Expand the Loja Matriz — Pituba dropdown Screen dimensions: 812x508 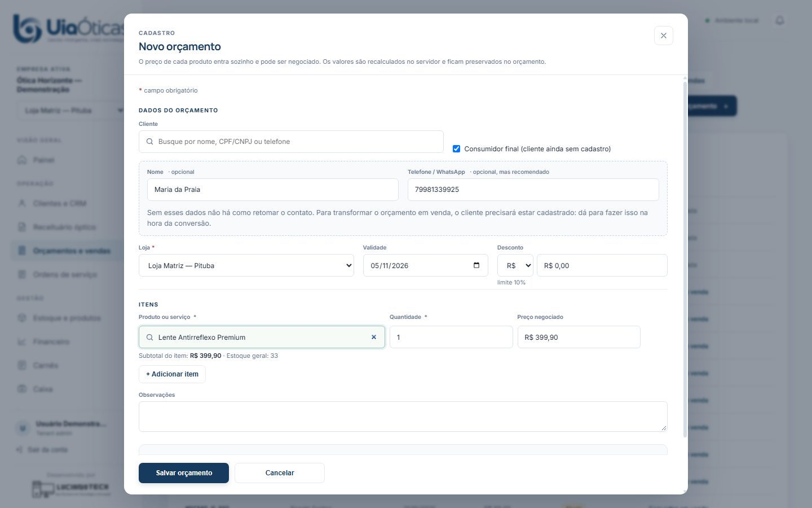tap(246, 265)
